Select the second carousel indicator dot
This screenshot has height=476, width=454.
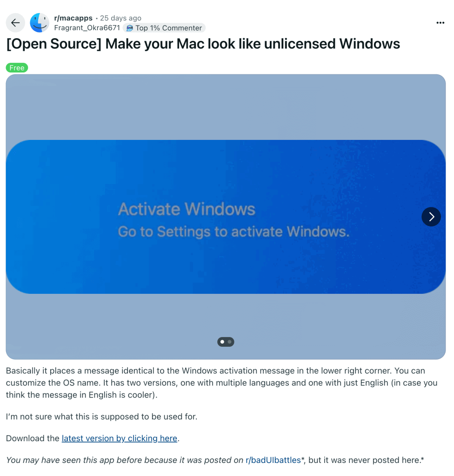point(229,342)
